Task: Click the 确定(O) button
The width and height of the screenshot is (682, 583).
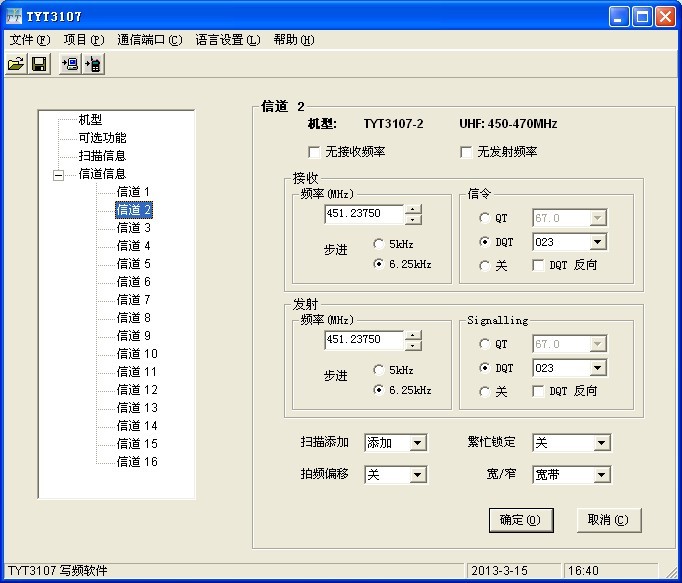Action: (x=521, y=520)
